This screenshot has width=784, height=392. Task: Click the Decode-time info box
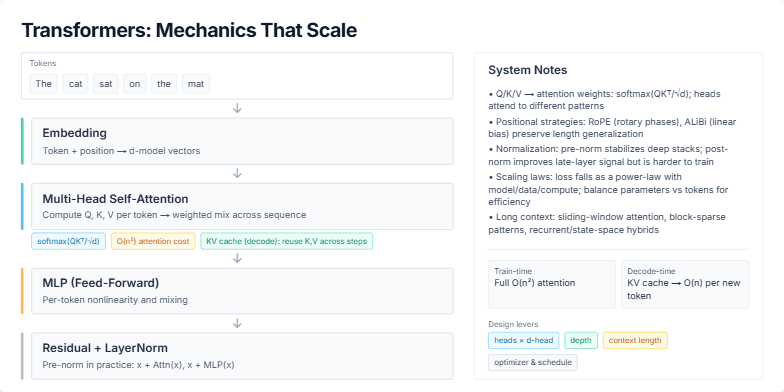(685, 284)
